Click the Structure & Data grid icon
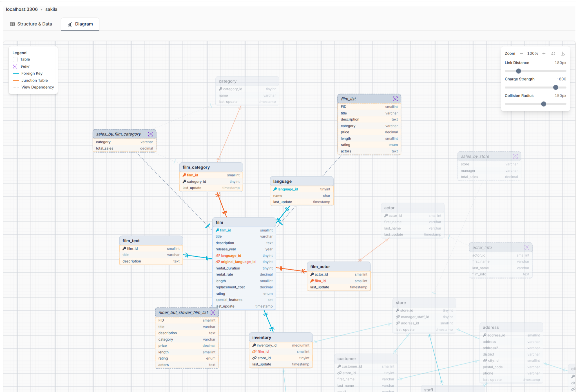 pos(12,24)
